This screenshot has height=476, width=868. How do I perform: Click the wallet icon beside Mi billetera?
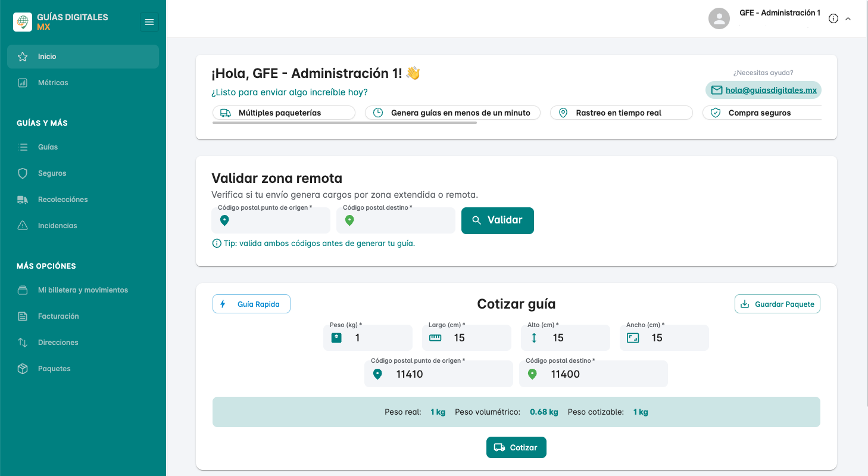click(23, 290)
